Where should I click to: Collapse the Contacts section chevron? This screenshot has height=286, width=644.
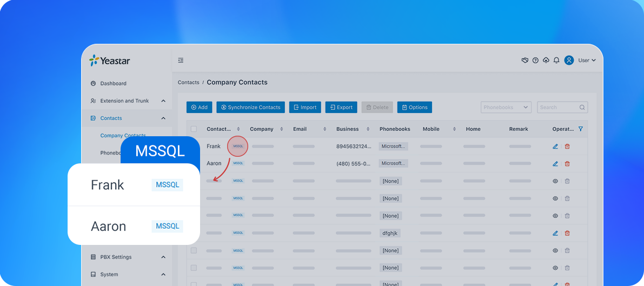pyautogui.click(x=163, y=118)
